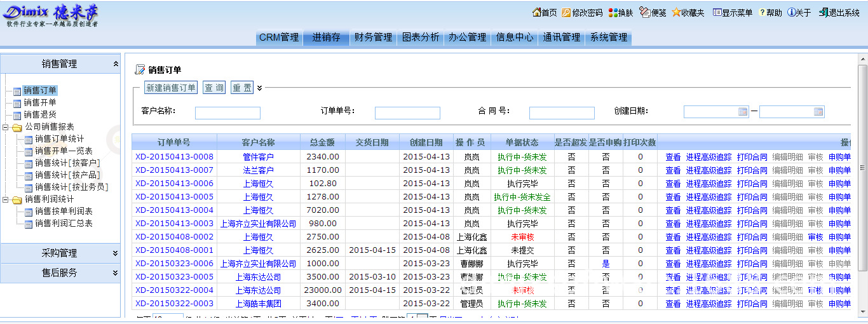Click the vertical scrollbar of the order list

[862, 191]
